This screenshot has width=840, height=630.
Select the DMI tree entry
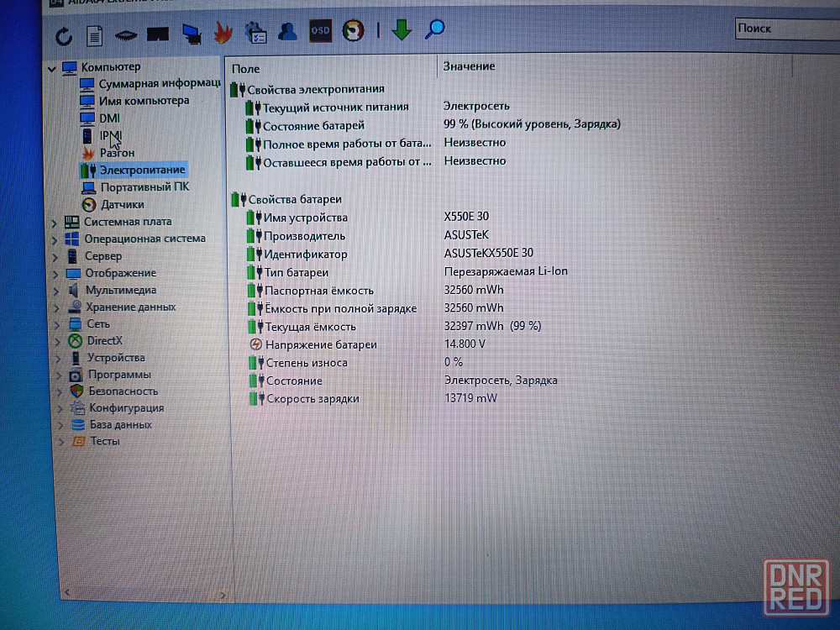pyautogui.click(x=109, y=118)
